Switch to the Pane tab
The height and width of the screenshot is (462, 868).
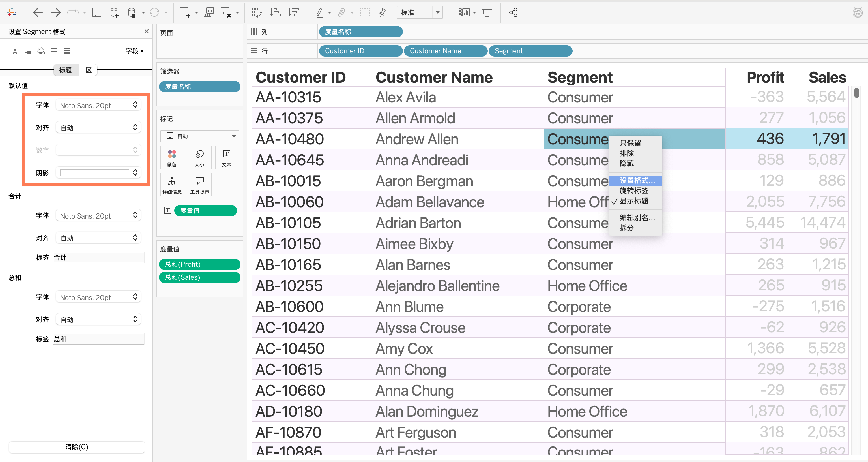click(89, 70)
